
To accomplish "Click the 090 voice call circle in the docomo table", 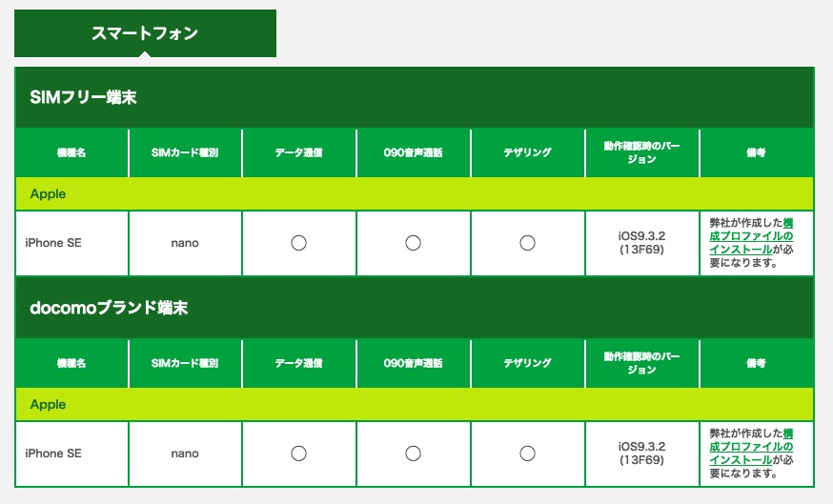I will pos(413,454).
